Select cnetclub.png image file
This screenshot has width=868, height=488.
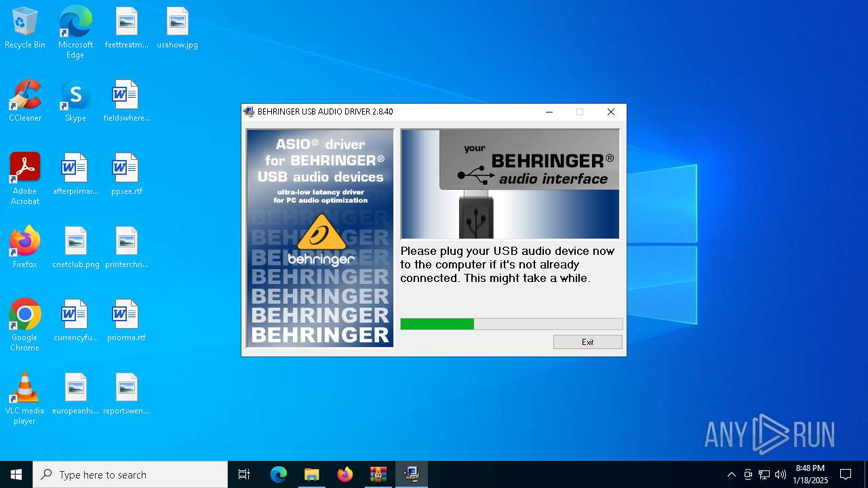(x=75, y=248)
